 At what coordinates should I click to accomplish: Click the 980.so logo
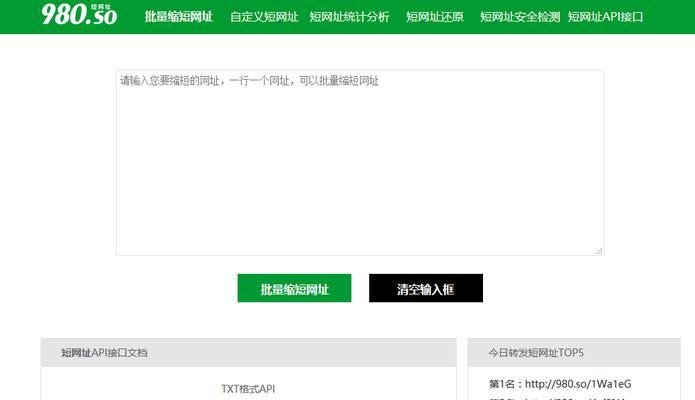pos(79,14)
